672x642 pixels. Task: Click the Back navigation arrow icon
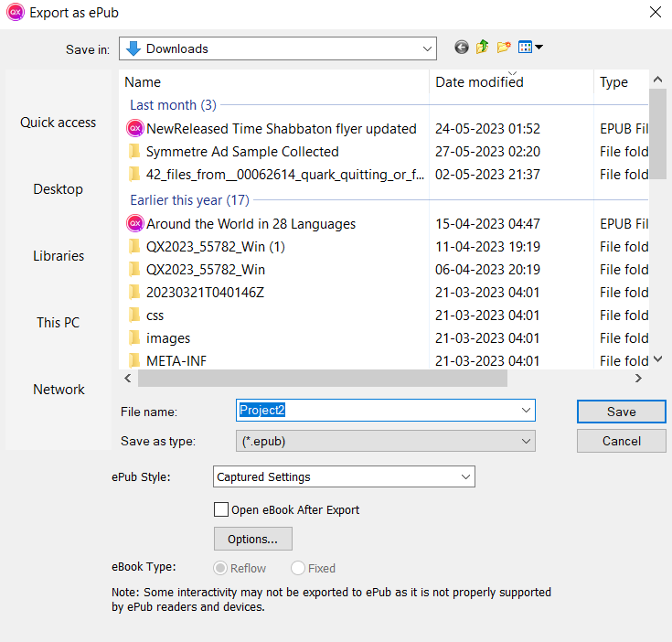tap(461, 48)
